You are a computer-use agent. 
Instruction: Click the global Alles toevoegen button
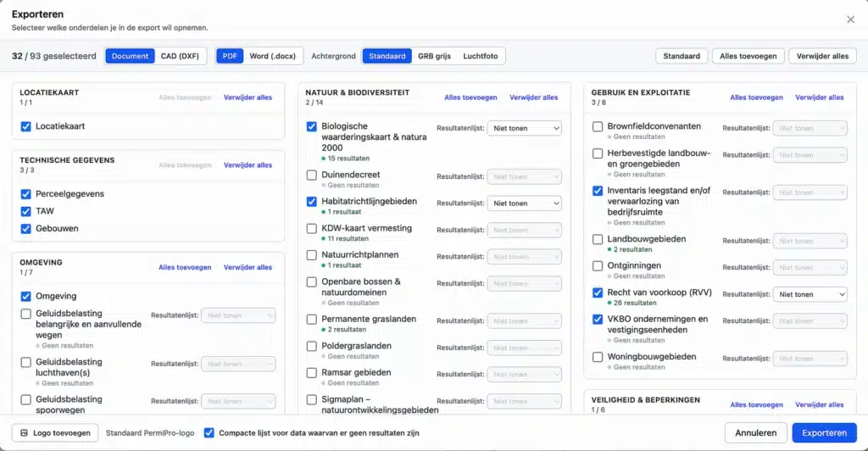tap(748, 56)
